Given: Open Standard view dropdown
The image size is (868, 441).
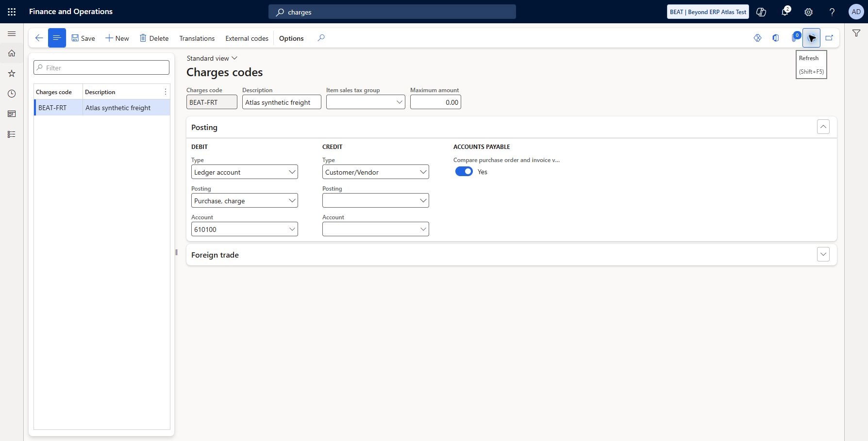Looking at the screenshot, I should [212, 58].
